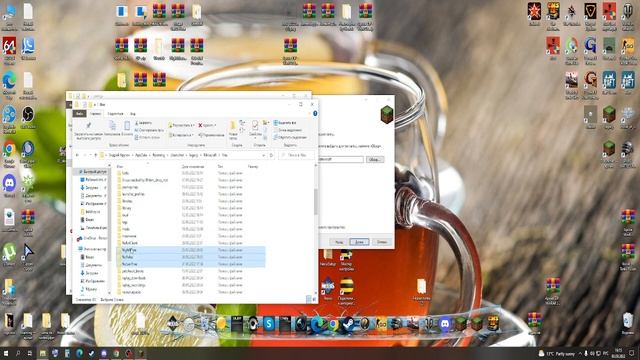Open Task View on the taskbar

29,353
